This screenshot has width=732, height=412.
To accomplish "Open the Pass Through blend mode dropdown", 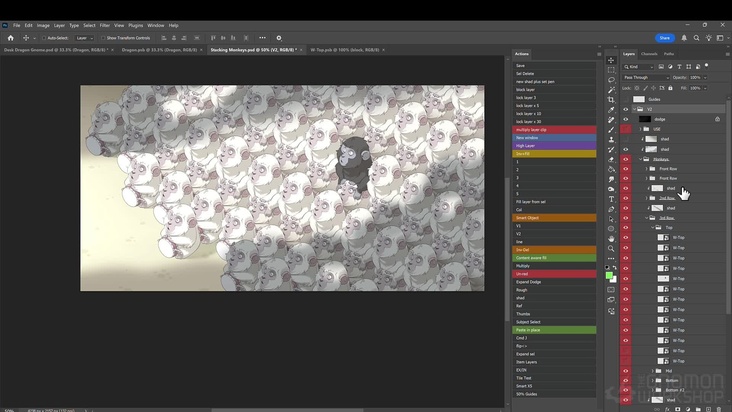I will click(645, 77).
